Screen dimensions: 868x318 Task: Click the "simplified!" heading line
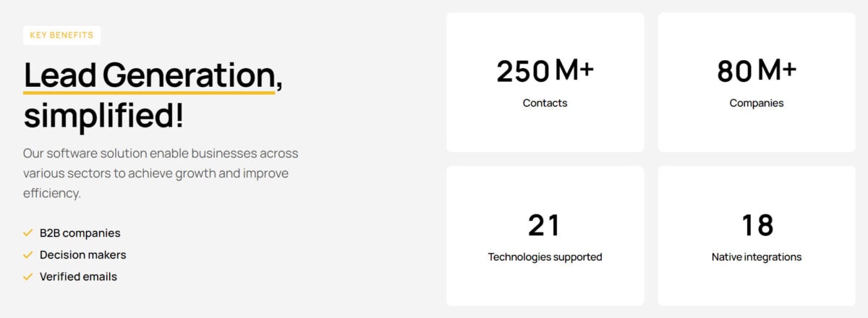(103, 116)
